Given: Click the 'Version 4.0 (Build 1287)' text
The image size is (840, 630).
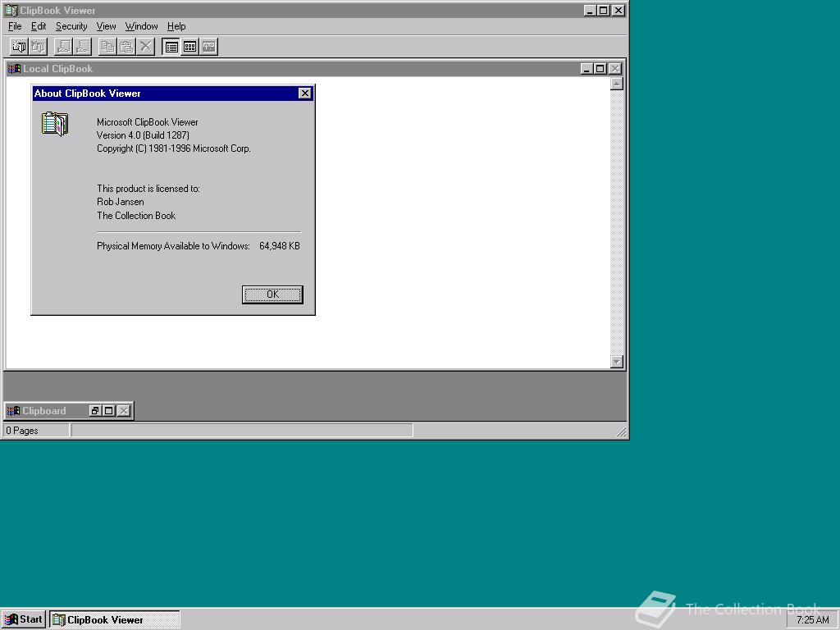Looking at the screenshot, I should [x=143, y=135].
